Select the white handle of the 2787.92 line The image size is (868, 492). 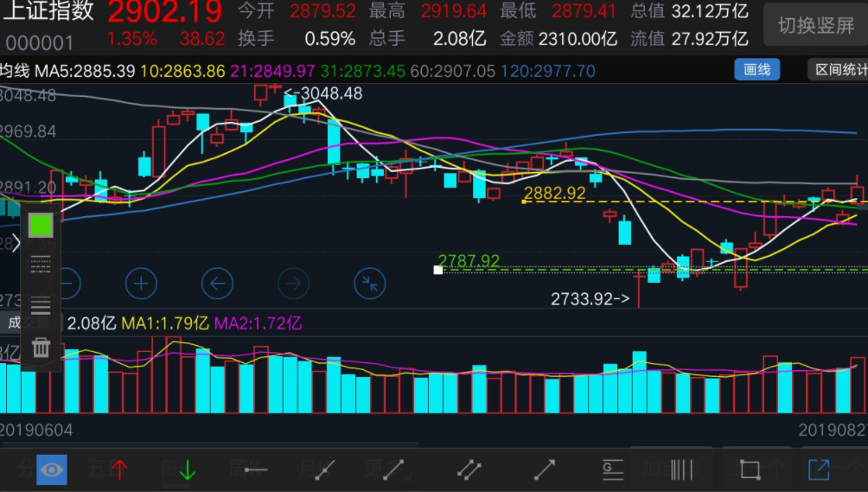coord(437,270)
